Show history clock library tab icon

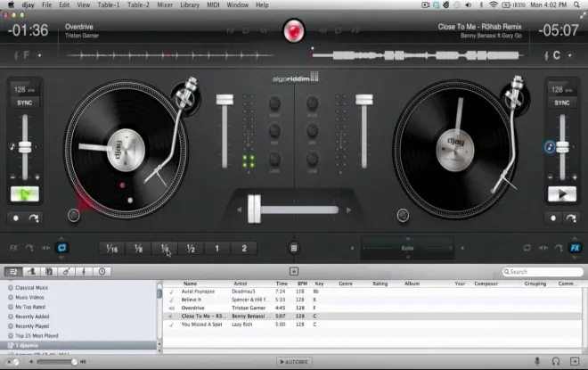tap(102, 272)
